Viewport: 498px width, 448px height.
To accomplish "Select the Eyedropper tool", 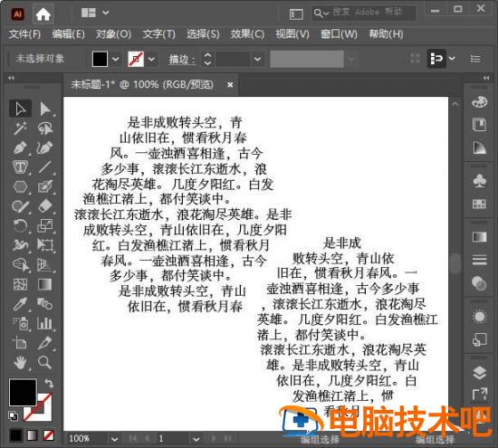I will pos(20,304).
